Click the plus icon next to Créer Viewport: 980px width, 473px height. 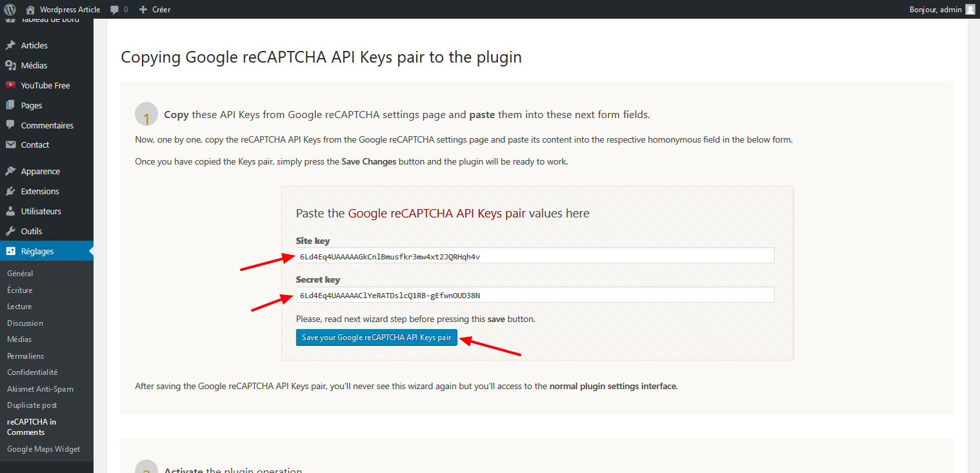pos(143,10)
